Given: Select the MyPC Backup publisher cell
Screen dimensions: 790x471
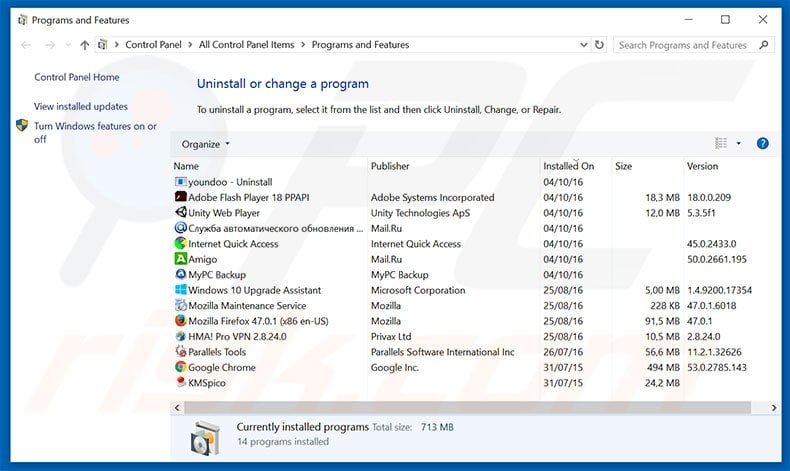Looking at the screenshot, I should coord(399,275).
